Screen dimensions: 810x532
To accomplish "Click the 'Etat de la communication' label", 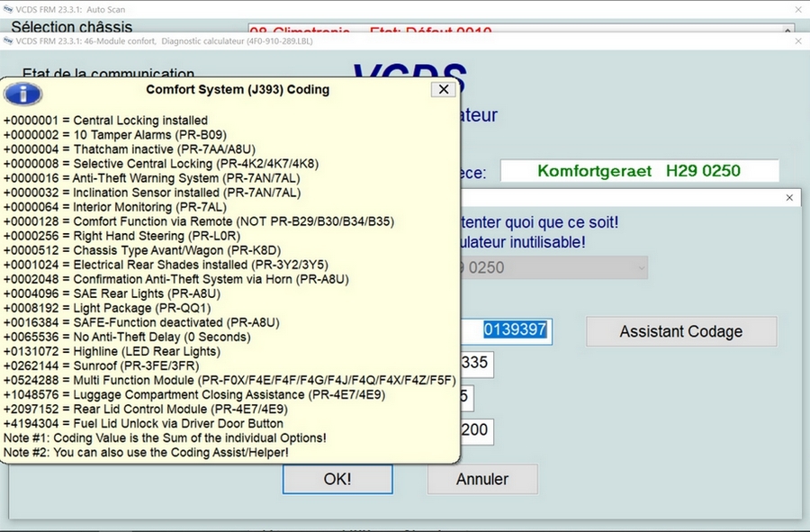I will pos(109,73).
